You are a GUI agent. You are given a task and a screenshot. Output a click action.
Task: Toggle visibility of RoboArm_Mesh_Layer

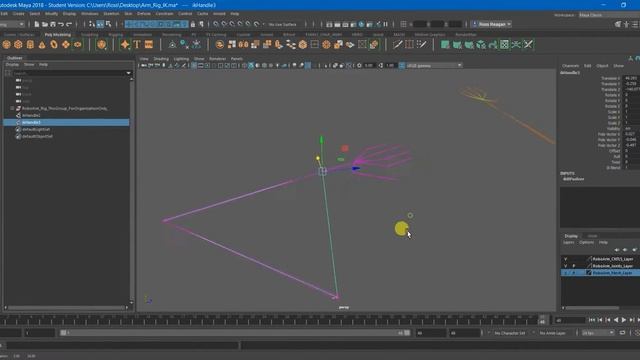(566, 273)
